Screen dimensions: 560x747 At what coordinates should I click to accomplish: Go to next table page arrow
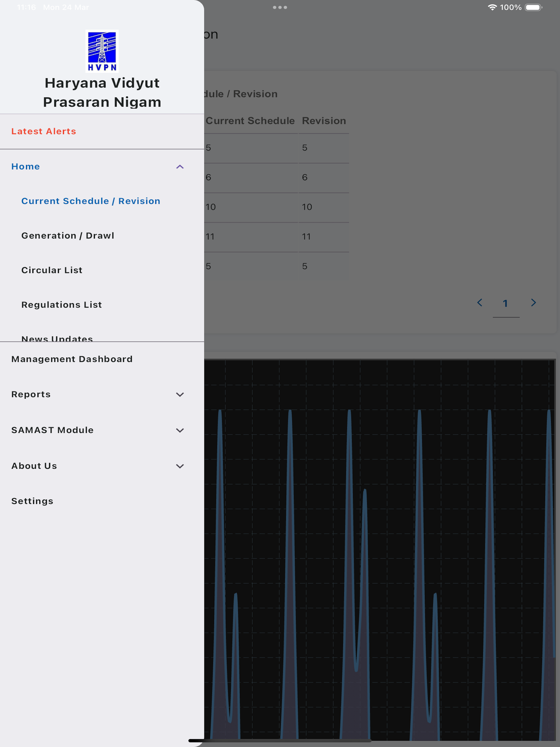point(533,303)
